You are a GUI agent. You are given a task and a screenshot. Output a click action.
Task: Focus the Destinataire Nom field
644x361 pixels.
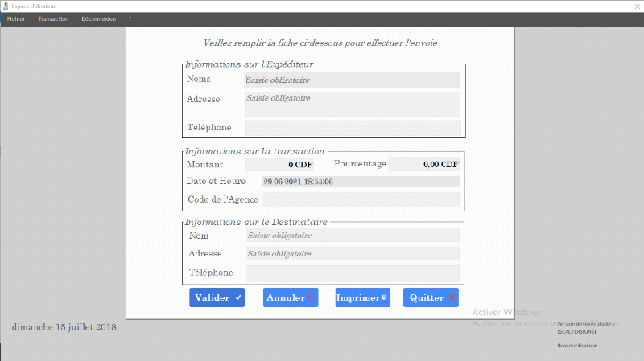pyautogui.click(x=353, y=236)
